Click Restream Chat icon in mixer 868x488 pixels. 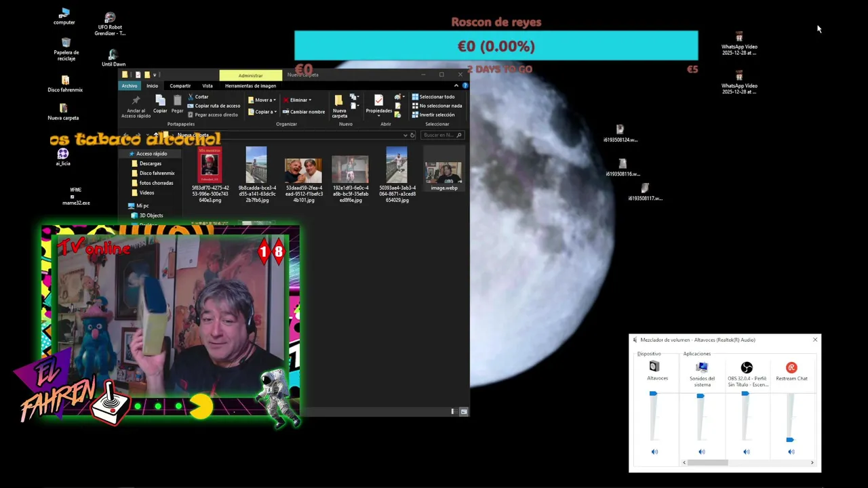791,367
